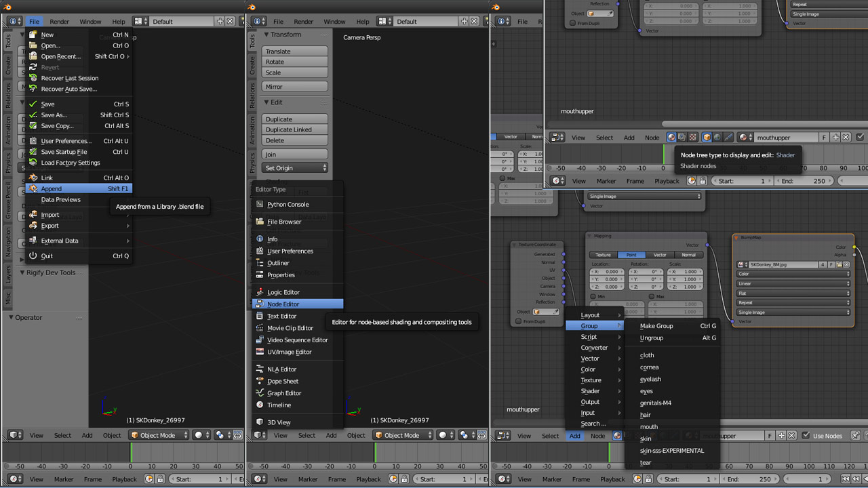868x488 pixels.
Task: Collapse BumpMap node with its orange triangle
Action: tap(736, 238)
